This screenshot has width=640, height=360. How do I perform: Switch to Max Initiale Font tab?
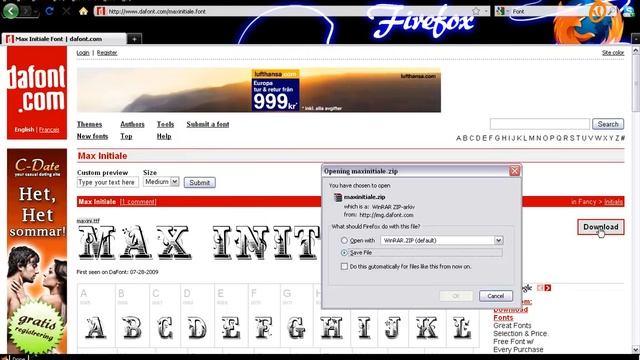(x=64, y=39)
